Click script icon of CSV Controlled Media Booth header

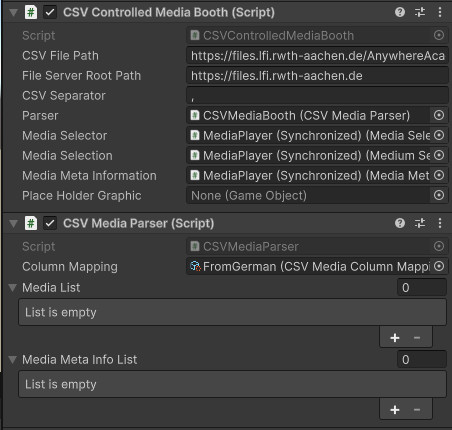click(31, 12)
